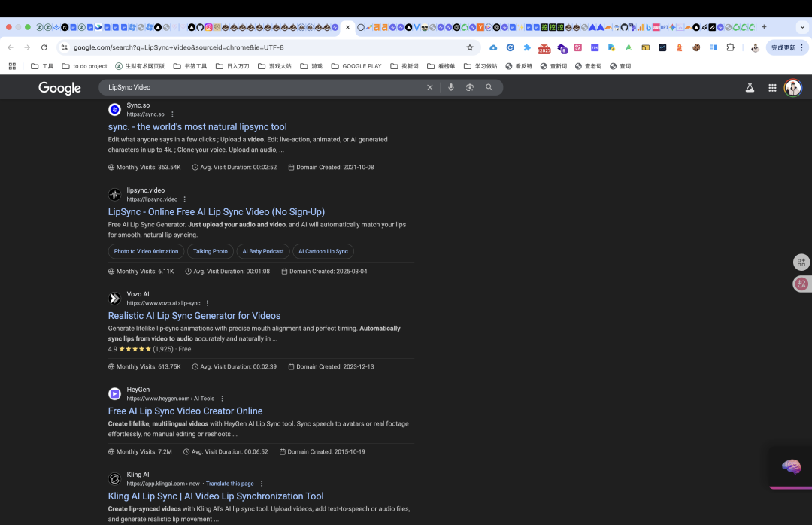The height and width of the screenshot is (525, 812).
Task: Open the 学习做站 bookmarks folder
Action: click(480, 66)
